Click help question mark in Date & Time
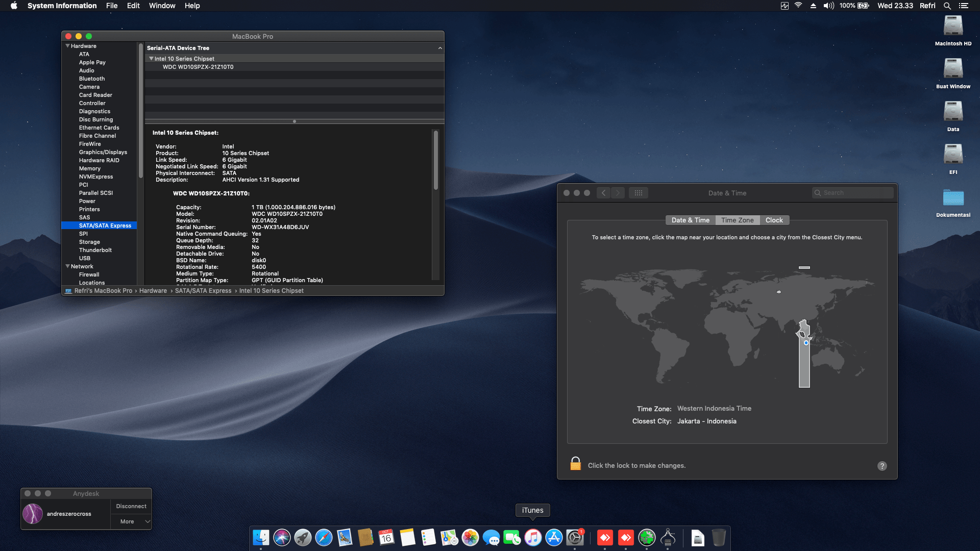 coord(882,466)
